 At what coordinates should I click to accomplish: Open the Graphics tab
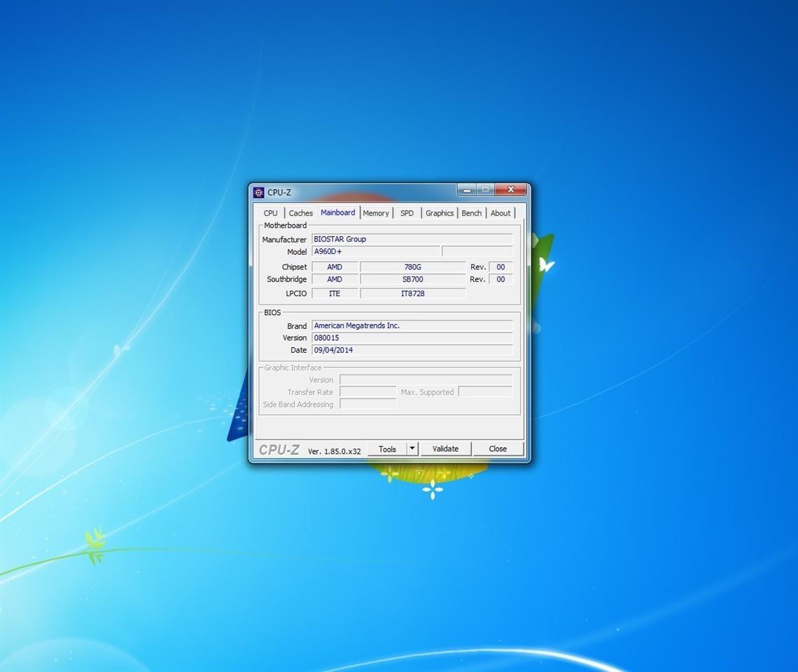[439, 213]
